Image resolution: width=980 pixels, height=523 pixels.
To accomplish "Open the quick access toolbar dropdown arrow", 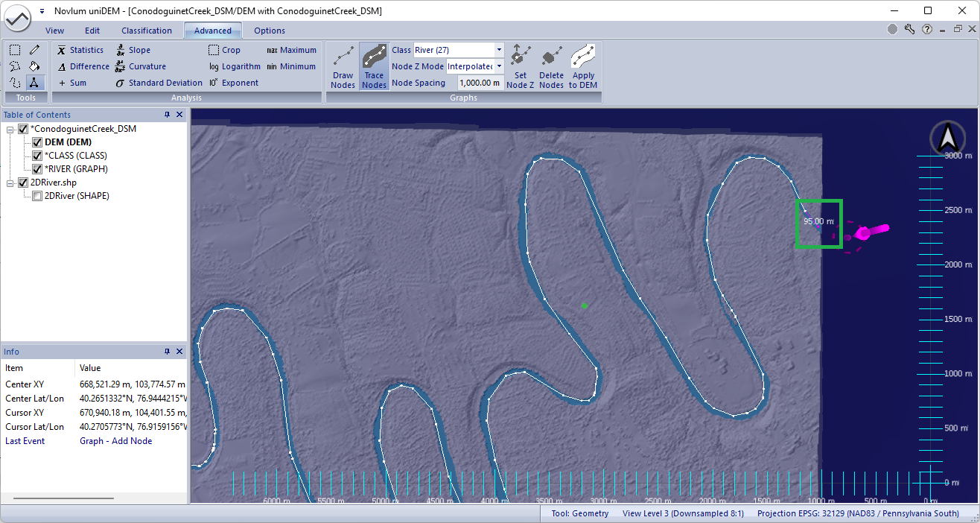I will 42,11.
